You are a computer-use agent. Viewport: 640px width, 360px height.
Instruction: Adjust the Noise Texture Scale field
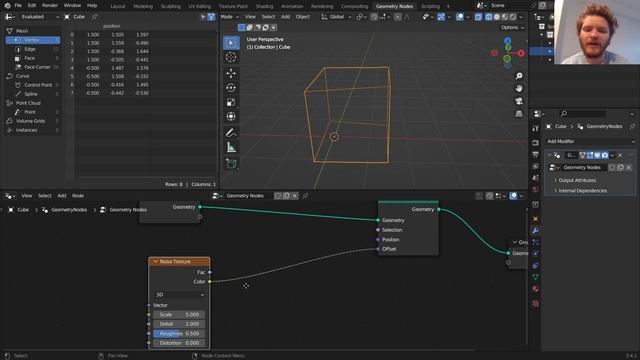[179, 315]
